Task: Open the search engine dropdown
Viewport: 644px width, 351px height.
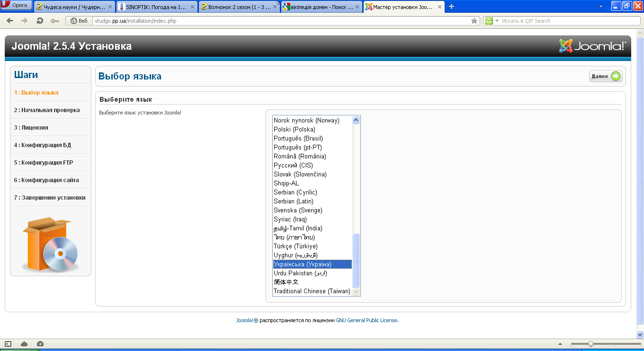Action: tap(492, 21)
